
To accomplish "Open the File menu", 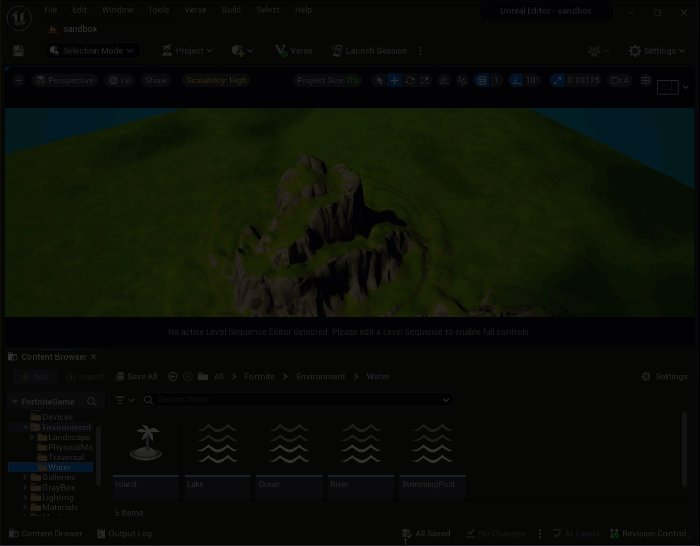I will (x=51, y=10).
